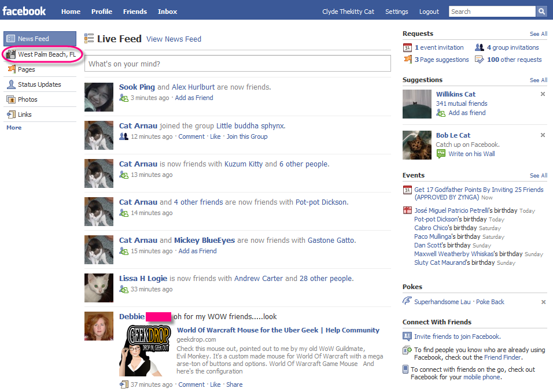Click the Godfather Points event calendar icon
553x392 pixels.
[407, 190]
